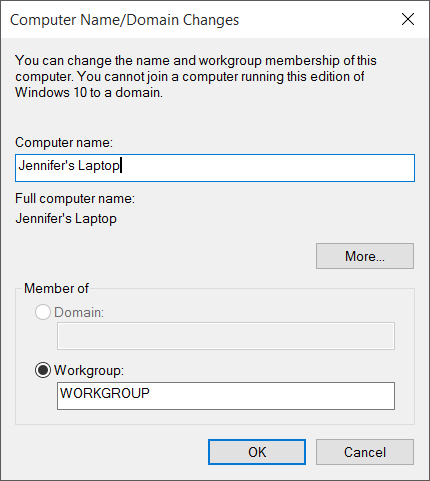
Task: Click the "Domain:" label text
Action: tap(79, 313)
